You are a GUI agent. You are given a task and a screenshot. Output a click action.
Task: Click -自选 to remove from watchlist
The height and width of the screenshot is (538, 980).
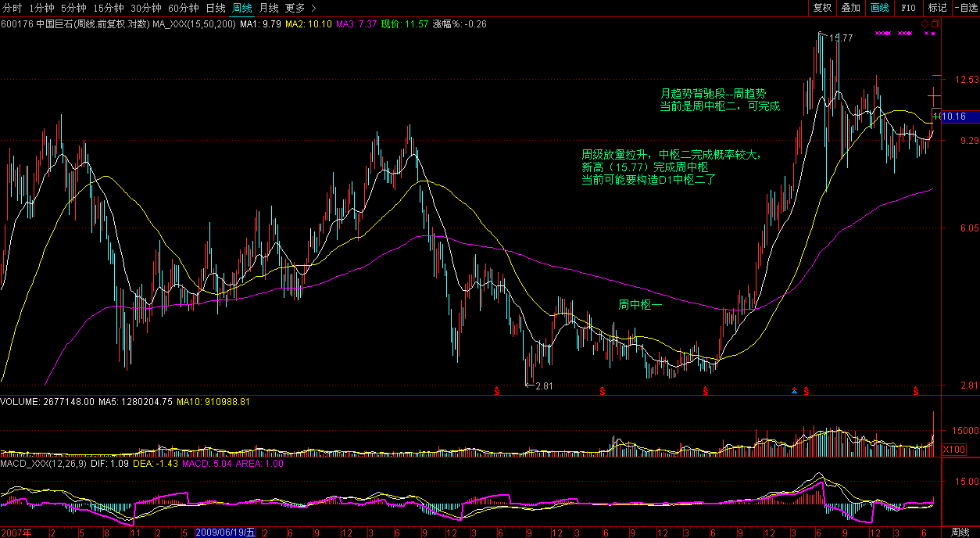pos(966,8)
